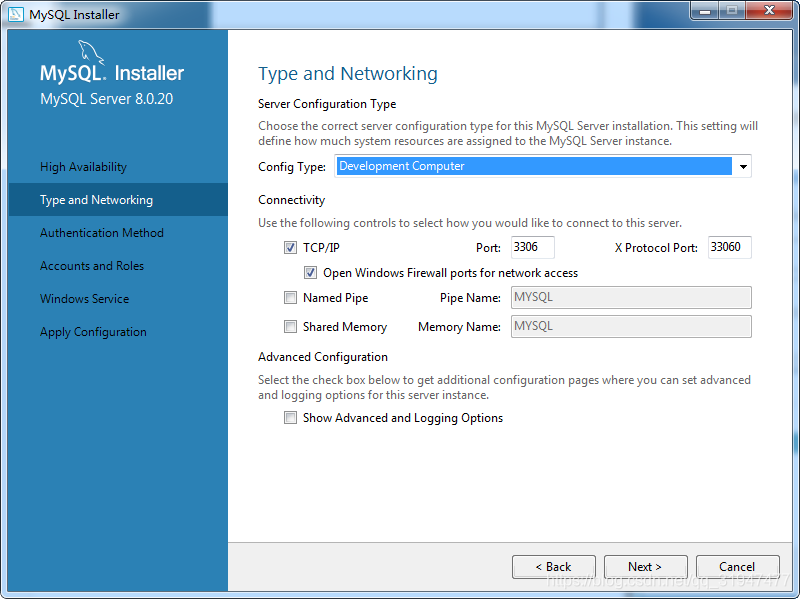Viewport: 800px width, 599px height.
Task: Click the Back button
Action: (554, 567)
